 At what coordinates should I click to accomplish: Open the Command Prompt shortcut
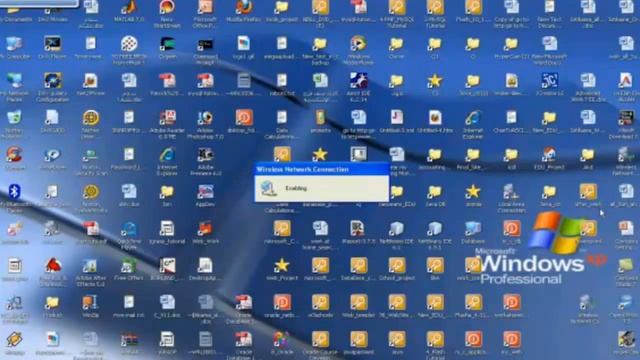pyautogui.click(x=205, y=44)
